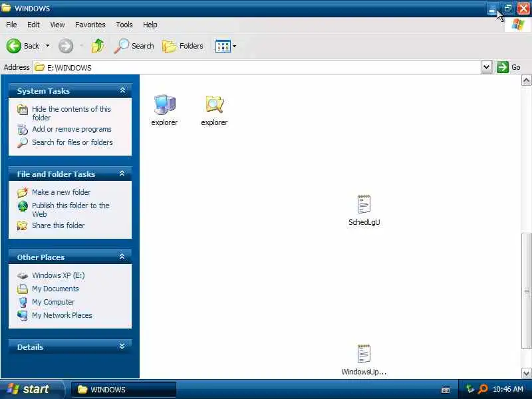
Task: Click the Windows XP drive icon
Action: tap(23, 275)
